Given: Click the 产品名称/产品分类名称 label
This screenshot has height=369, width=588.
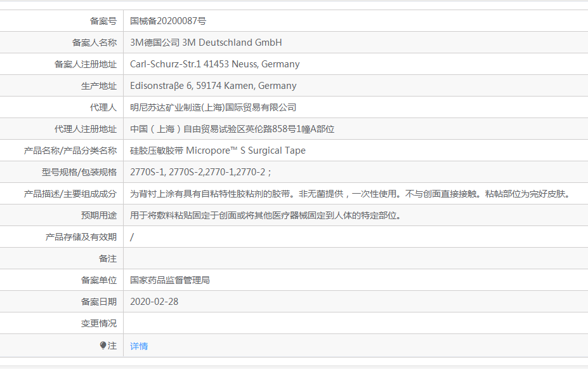Looking at the screenshot, I should (70, 151).
